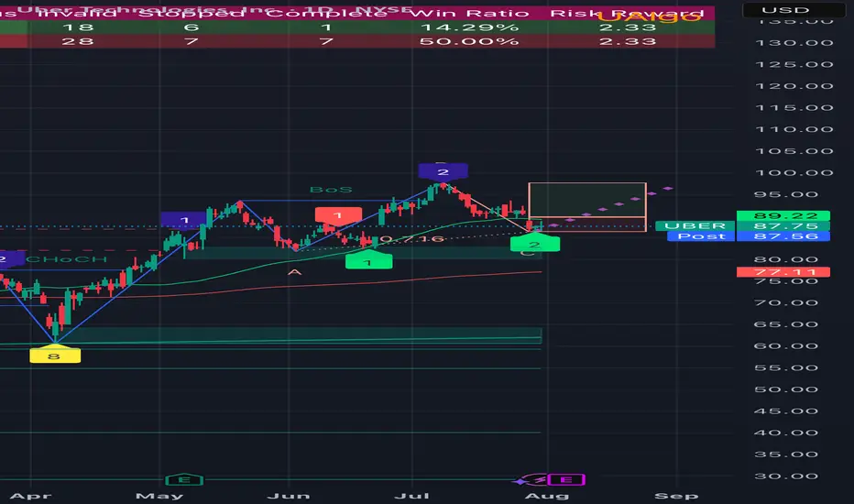Select the red label 1 in June
Screen dimensions: 854x504
point(338,215)
